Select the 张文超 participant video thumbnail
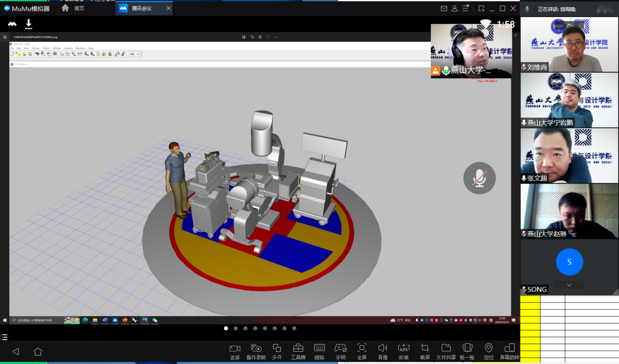 coord(569,155)
